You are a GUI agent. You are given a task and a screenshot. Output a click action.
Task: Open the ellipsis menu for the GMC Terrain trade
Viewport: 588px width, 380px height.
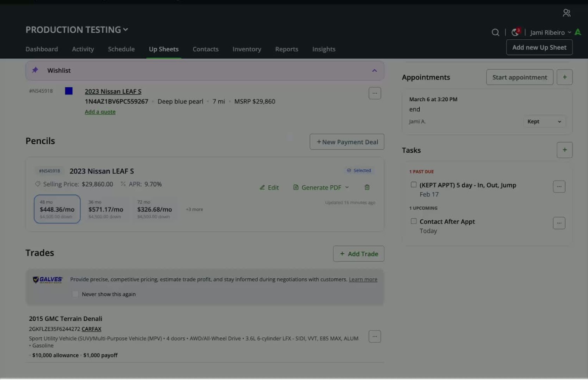tap(374, 337)
